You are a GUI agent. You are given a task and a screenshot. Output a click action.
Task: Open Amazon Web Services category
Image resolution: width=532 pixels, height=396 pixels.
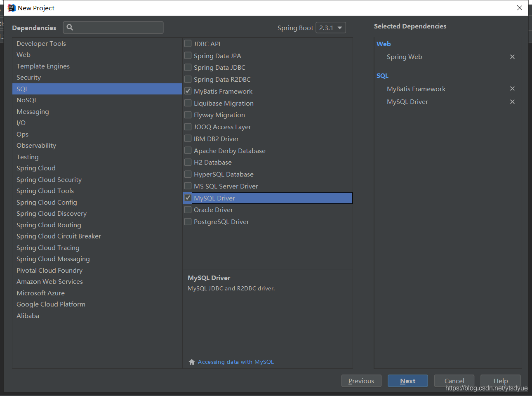pyautogui.click(x=97, y=282)
